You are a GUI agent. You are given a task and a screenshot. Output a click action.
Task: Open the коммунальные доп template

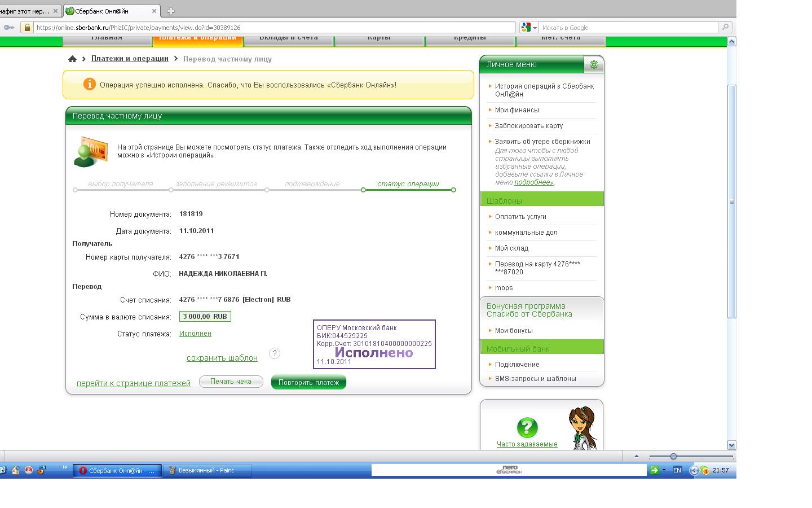(x=526, y=233)
